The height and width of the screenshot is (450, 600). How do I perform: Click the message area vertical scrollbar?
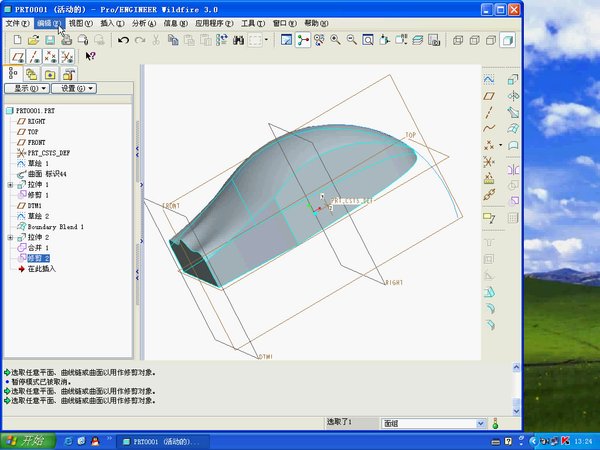pos(516,385)
